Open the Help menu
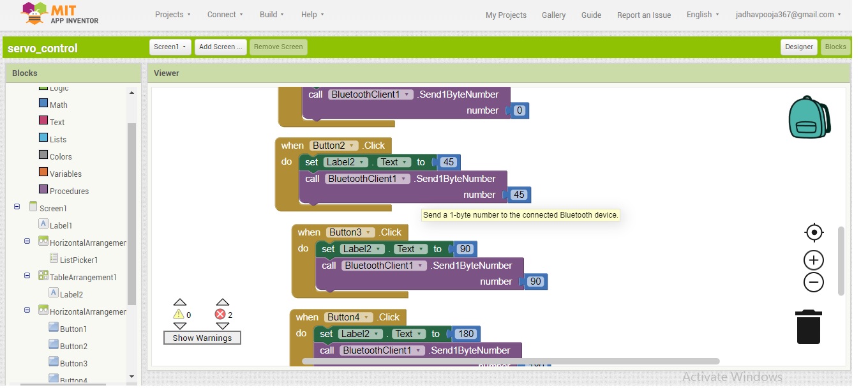 pos(313,14)
